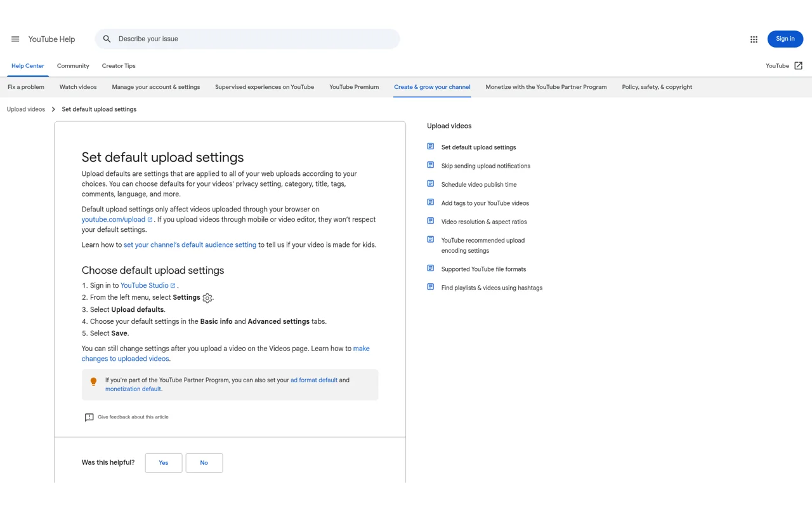Open the ad format default link
Screen dimensions: 812x508
(x=314, y=380)
